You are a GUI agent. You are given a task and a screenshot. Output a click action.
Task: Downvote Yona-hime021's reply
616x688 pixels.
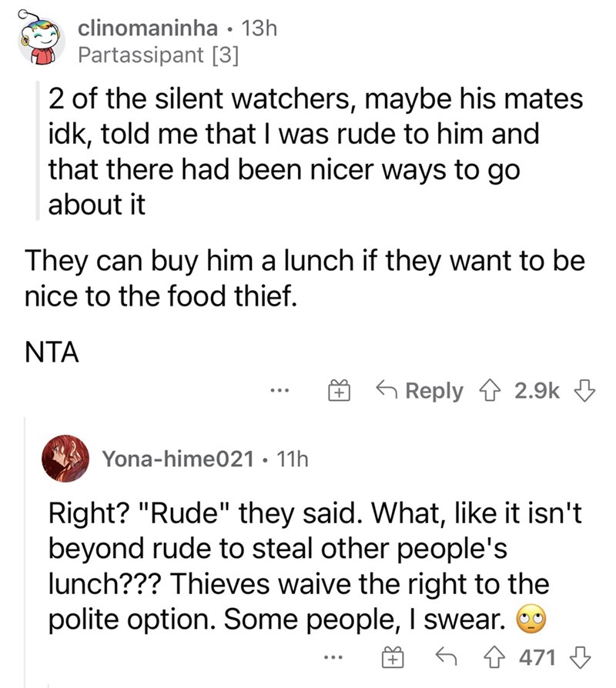(x=580, y=658)
